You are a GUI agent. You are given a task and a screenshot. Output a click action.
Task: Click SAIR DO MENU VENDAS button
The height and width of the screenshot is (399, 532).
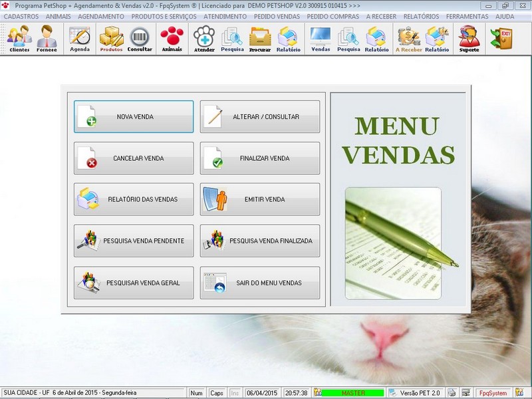[260, 283]
